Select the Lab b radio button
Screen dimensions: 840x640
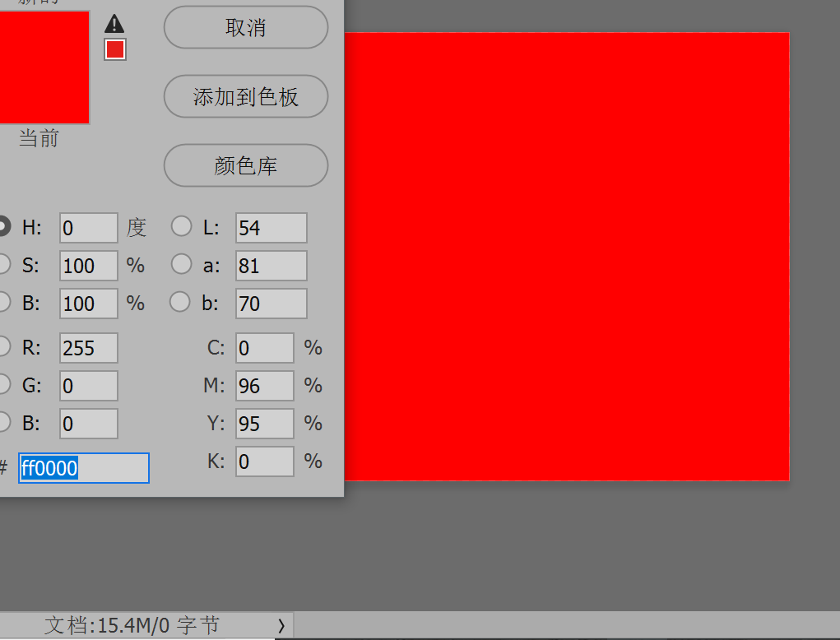(x=180, y=302)
